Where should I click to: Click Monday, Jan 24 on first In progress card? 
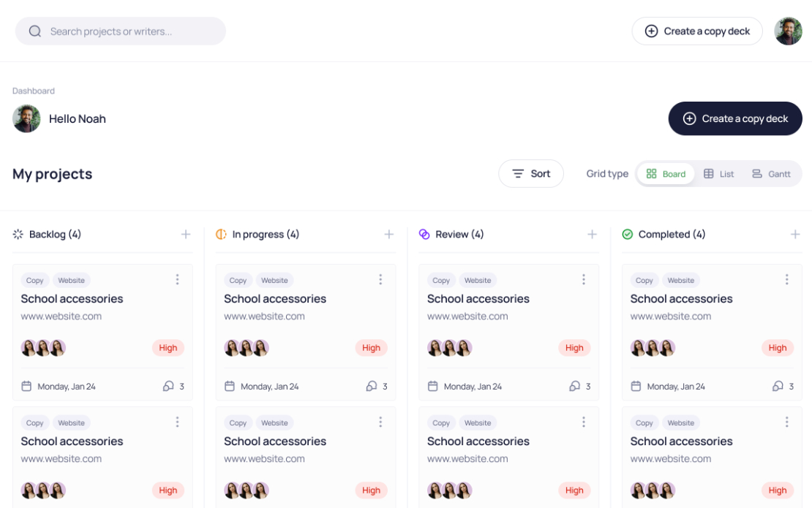(270, 387)
